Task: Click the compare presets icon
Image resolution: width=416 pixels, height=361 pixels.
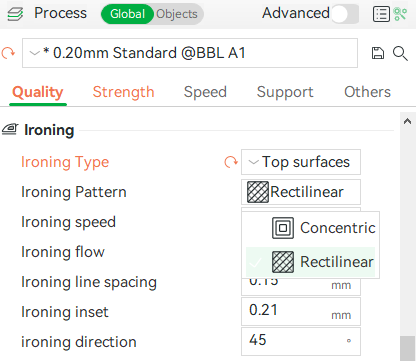Action: click(x=400, y=14)
